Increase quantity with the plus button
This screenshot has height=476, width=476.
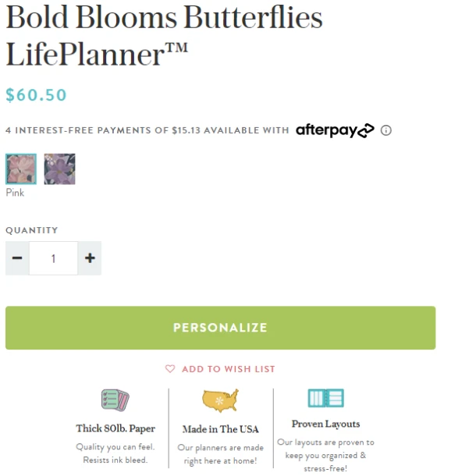tap(90, 258)
